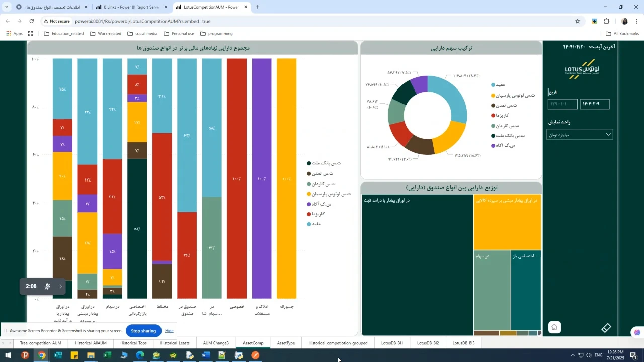The image size is (644, 362).
Task: Open Word from the Windows taskbar
Action: pos(205,355)
